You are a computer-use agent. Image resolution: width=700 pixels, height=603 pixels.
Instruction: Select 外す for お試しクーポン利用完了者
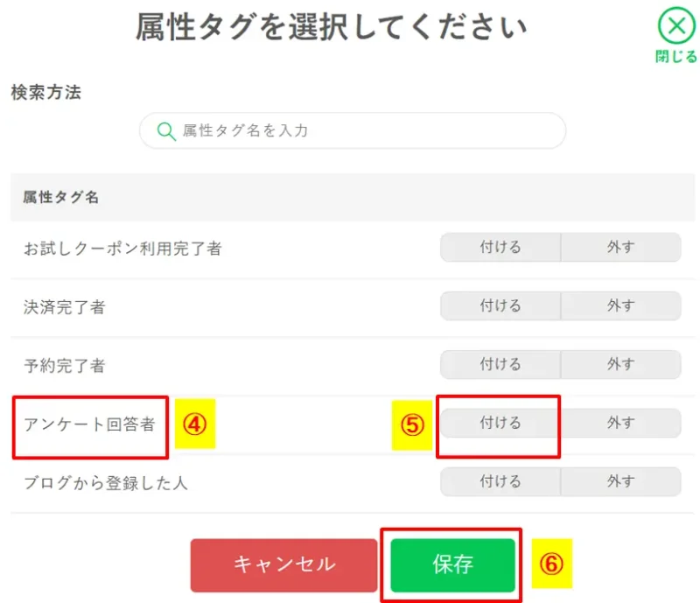621,248
